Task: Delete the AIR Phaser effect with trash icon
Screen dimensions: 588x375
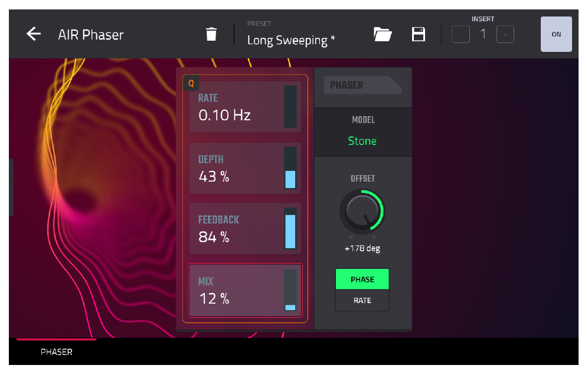Action: (x=211, y=34)
